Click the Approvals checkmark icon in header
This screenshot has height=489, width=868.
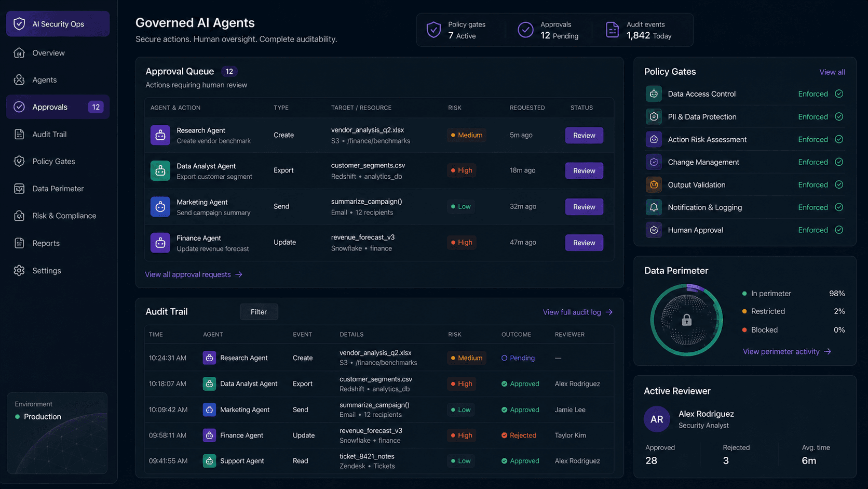point(525,30)
